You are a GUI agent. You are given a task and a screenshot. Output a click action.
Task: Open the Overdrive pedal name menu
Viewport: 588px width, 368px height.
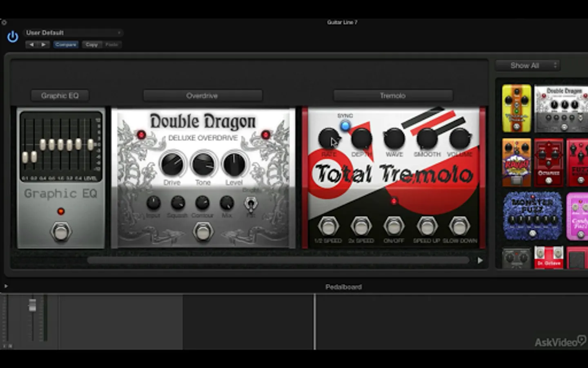pyautogui.click(x=202, y=96)
